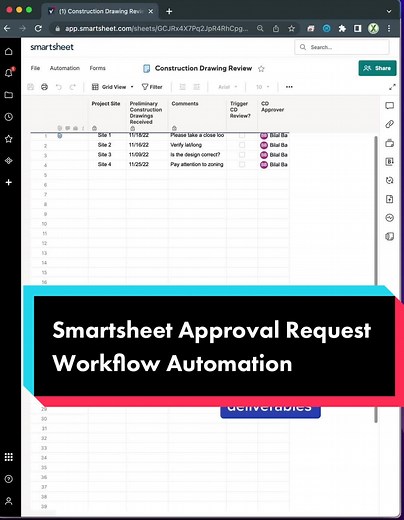The image size is (404, 520).
Task: Click the Save icon in toolbar
Action: (31, 87)
